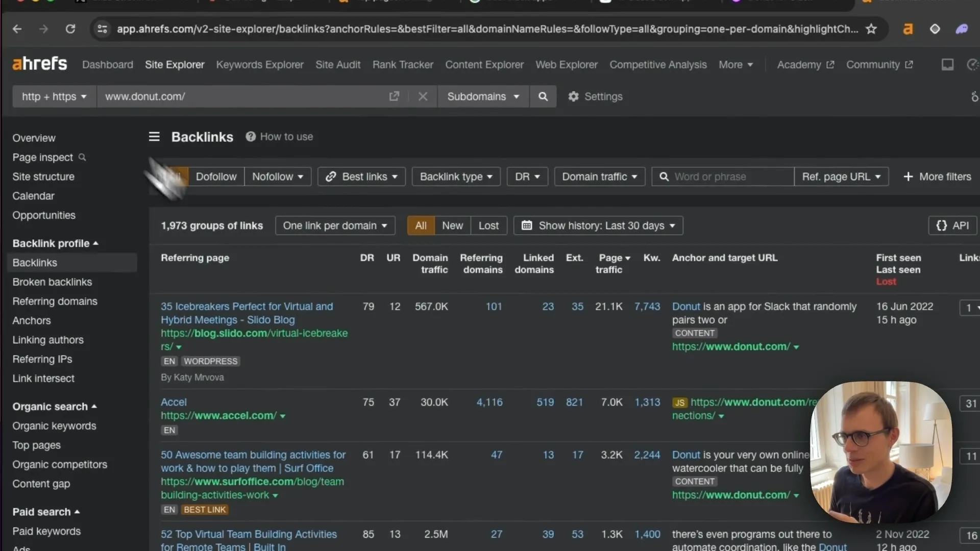Click the ahrefs logo
The height and width of the screenshot is (551, 980).
[x=40, y=64]
